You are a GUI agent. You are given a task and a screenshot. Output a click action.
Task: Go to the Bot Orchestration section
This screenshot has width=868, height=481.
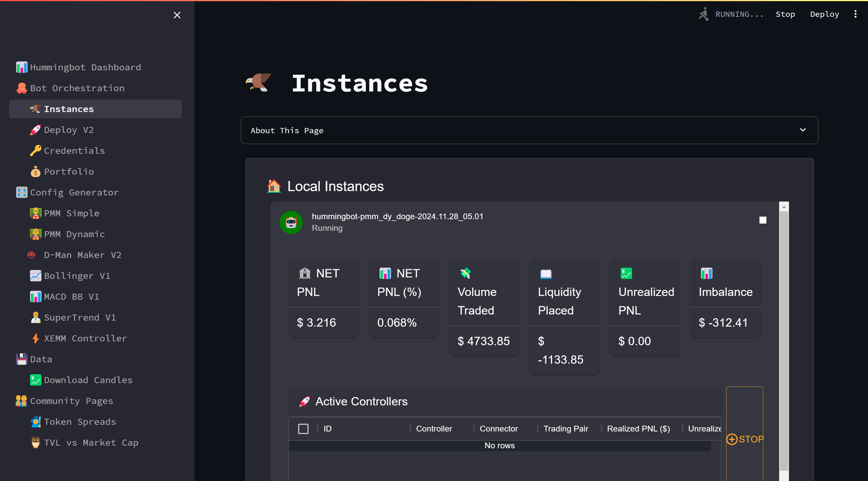(x=78, y=88)
